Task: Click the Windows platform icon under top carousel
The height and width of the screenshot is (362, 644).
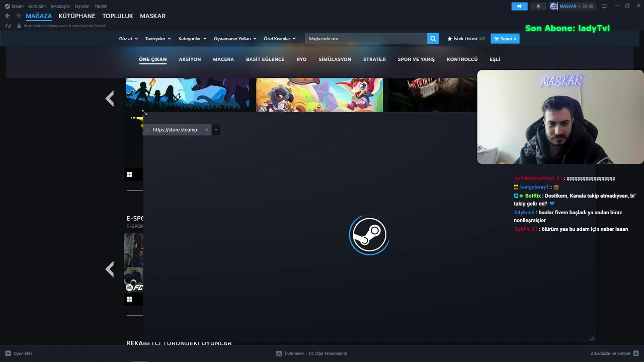Action: [129, 174]
